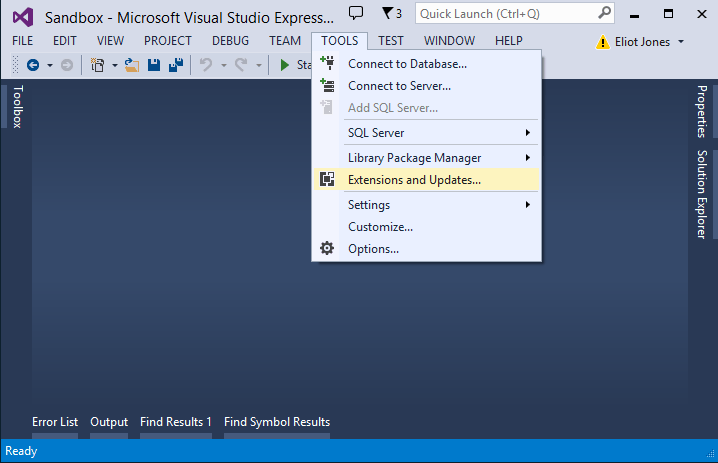Expand the Undo history dropdown arrow

tap(224, 65)
